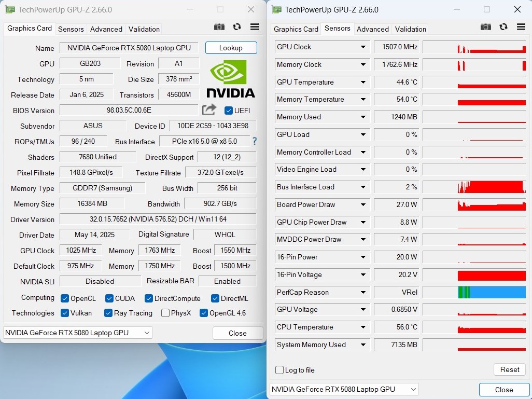Switch to Advanced tab in right window
532x399 pixels.
click(372, 29)
